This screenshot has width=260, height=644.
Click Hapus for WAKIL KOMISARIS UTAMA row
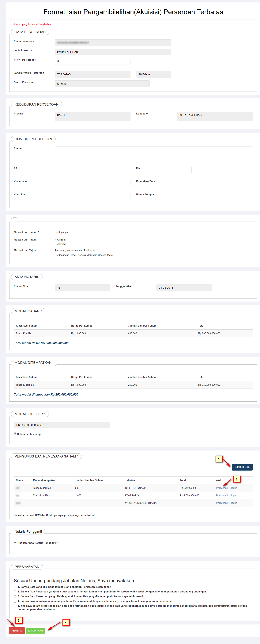[233, 503]
